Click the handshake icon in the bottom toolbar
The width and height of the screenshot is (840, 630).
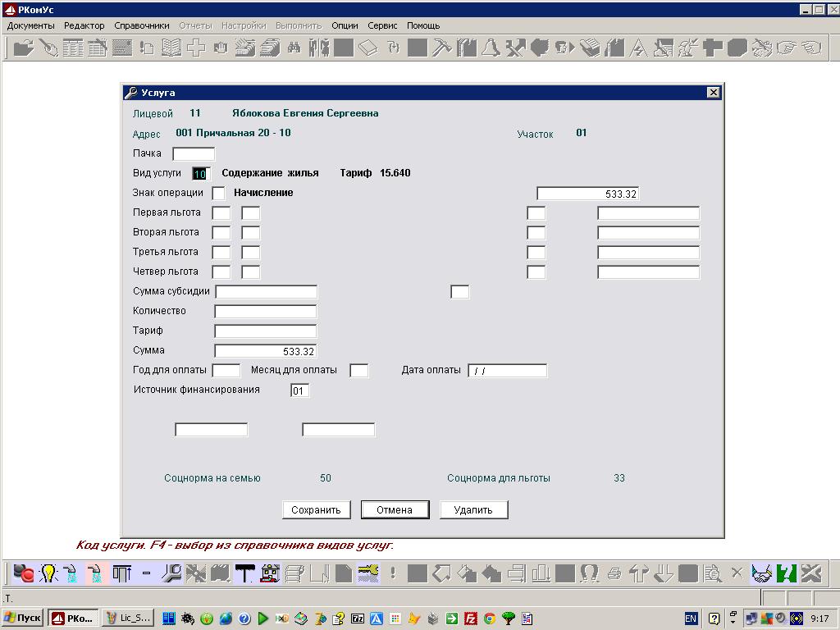coord(762,573)
